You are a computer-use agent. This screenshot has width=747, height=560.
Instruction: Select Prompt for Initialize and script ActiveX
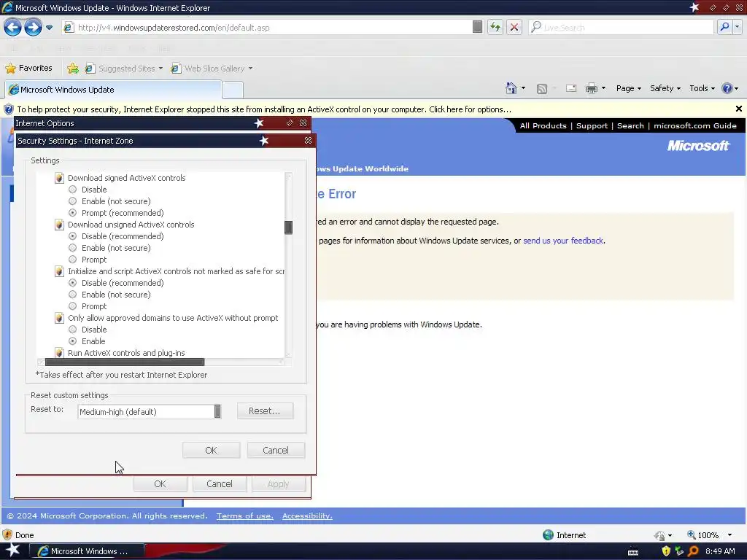pos(72,306)
